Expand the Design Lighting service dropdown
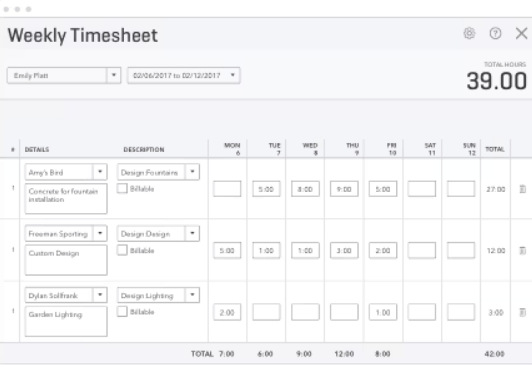Image resolution: width=532 pixels, height=365 pixels. 192,294
